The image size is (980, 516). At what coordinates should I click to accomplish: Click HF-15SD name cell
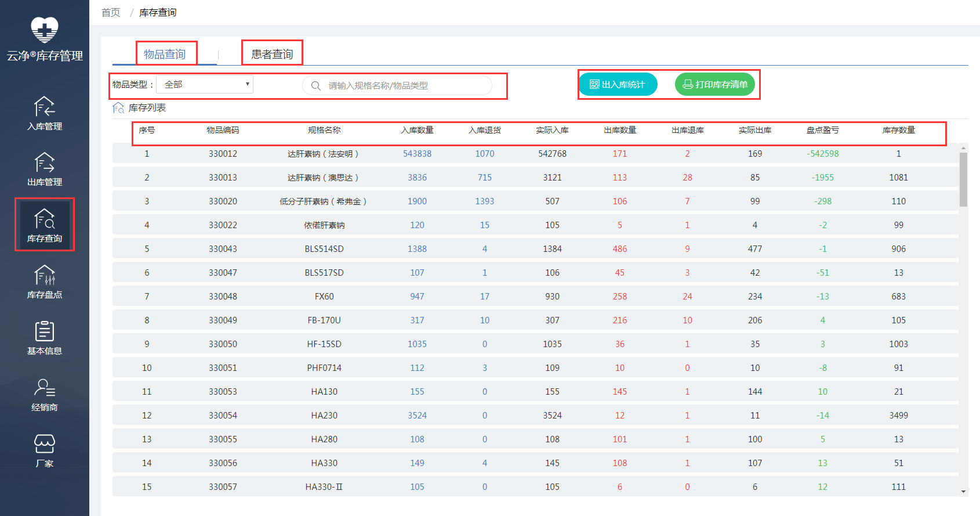(x=324, y=344)
